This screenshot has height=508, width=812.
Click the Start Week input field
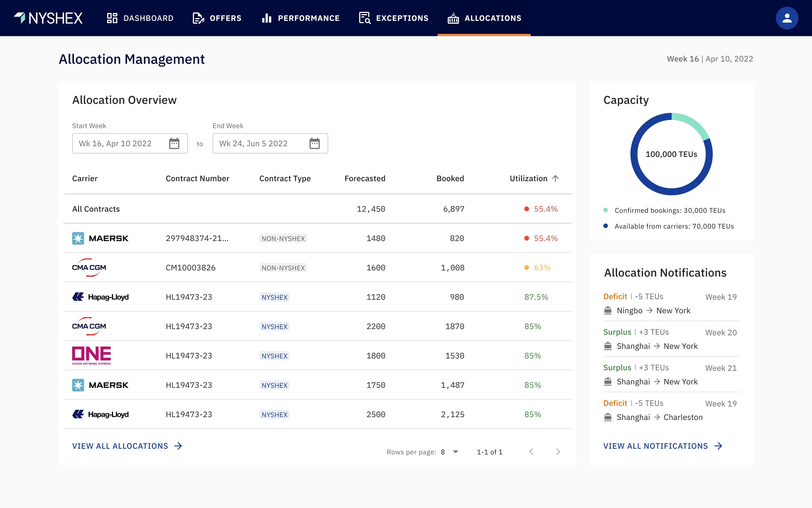(130, 143)
